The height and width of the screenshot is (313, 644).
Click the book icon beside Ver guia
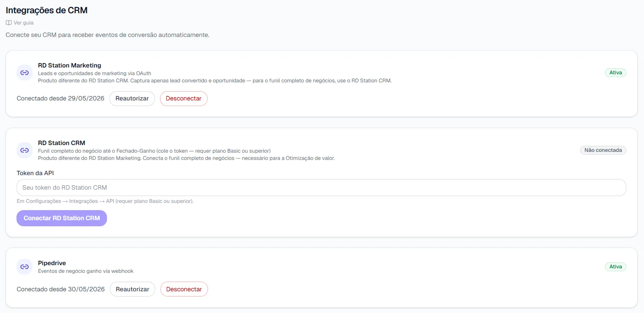pyautogui.click(x=8, y=23)
